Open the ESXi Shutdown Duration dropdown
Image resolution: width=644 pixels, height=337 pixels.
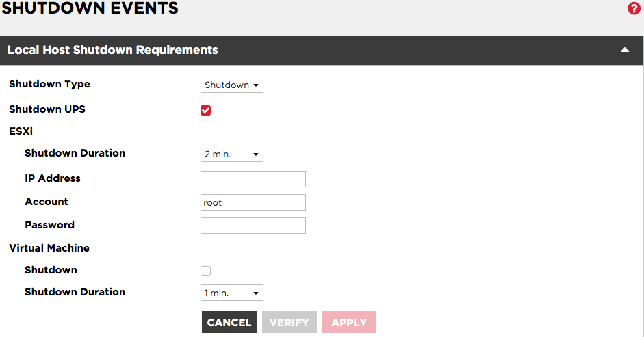pos(232,154)
